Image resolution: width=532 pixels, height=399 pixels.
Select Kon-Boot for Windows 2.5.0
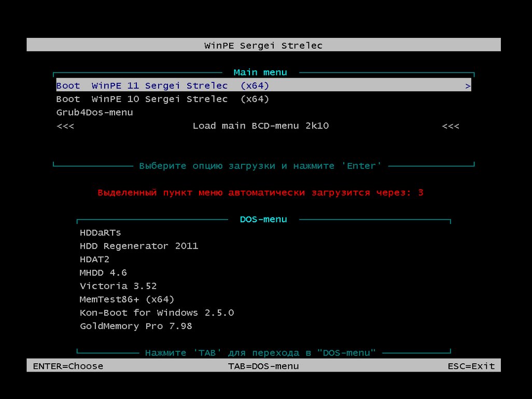point(157,312)
